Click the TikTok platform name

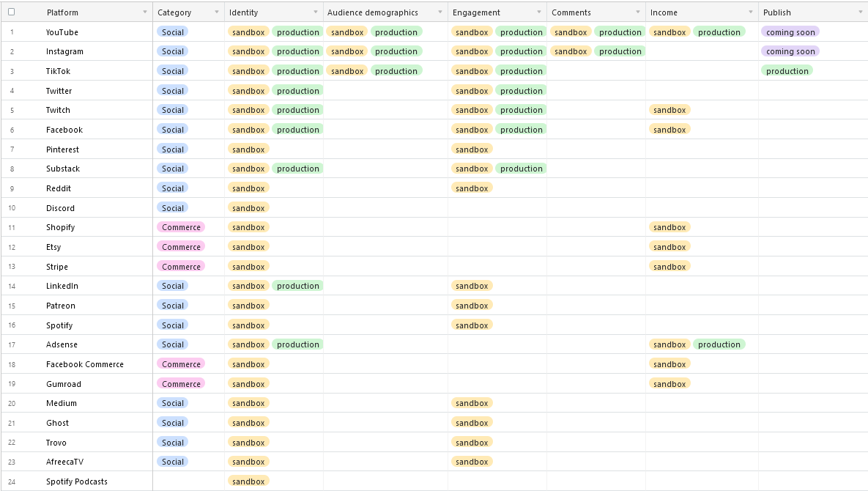click(58, 71)
